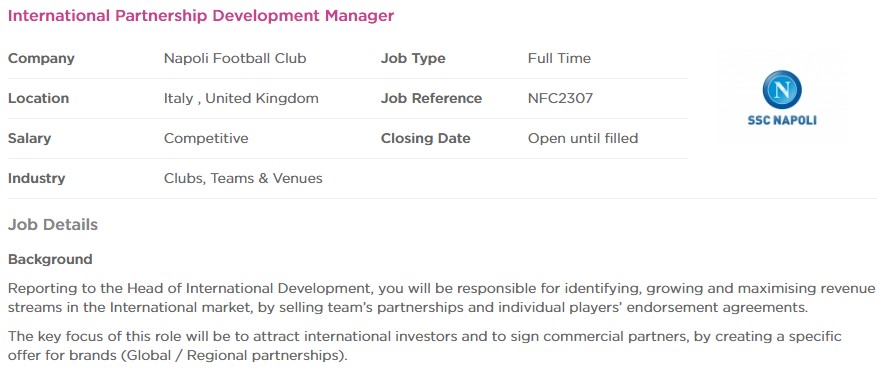Click the Job Reference field label
The height and width of the screenshot is (384, 877).
pyautogui.click(x=431, y=98)
